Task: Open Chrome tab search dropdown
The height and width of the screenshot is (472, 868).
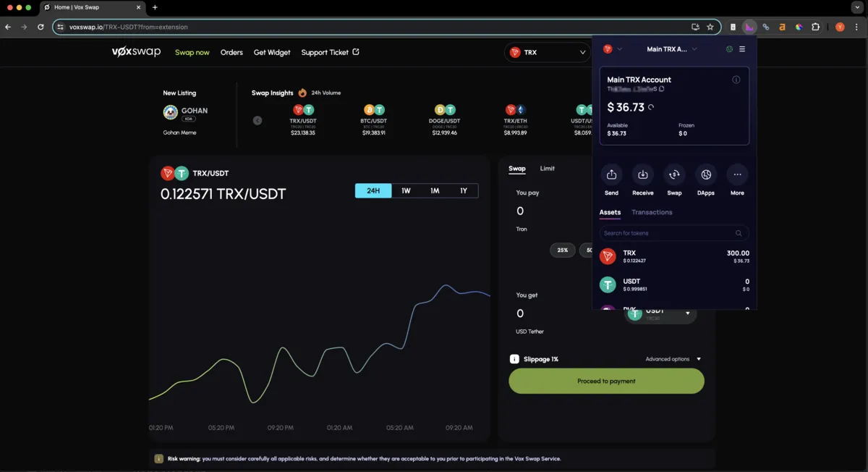Action: point(856,7)
